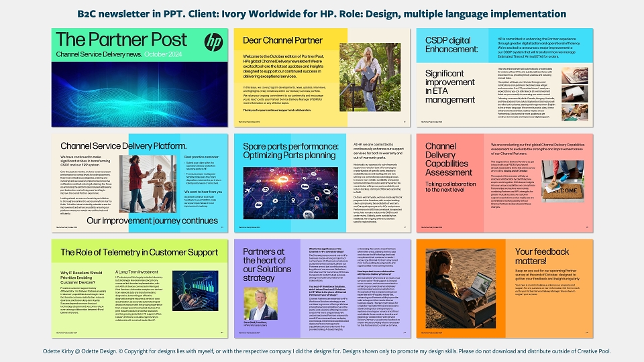Viewport: 644px width, 362px height.
Task: Click 'Channel Service Delivery news' subtitle
Action: click(x=99, y=54)
